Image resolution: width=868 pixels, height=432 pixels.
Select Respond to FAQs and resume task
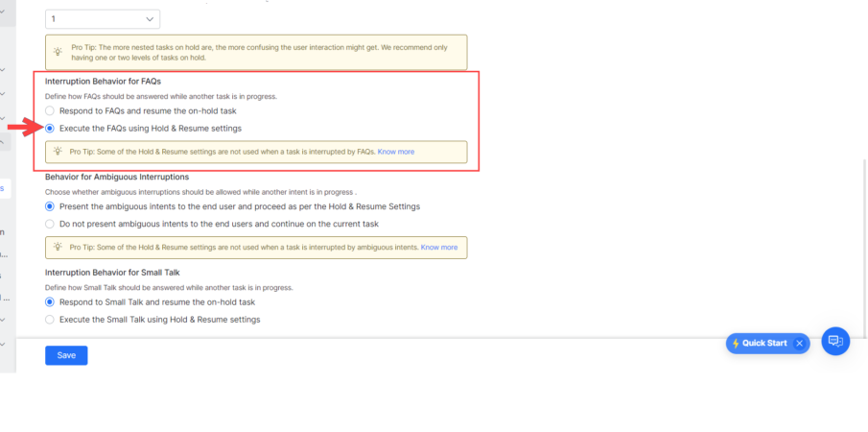point(50,111)
